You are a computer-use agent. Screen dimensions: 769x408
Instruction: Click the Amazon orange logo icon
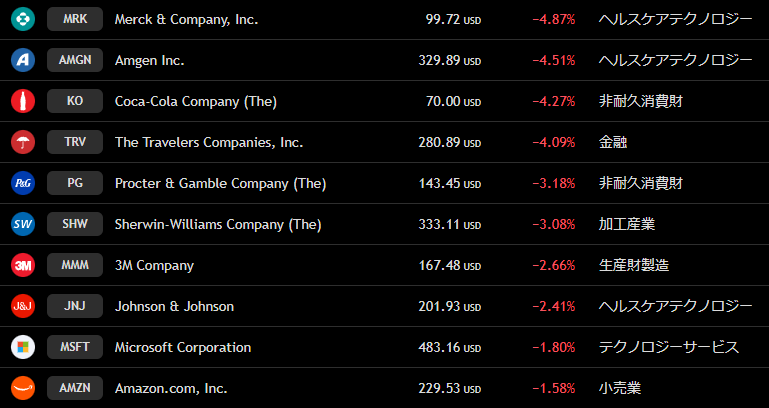(23, 388)
